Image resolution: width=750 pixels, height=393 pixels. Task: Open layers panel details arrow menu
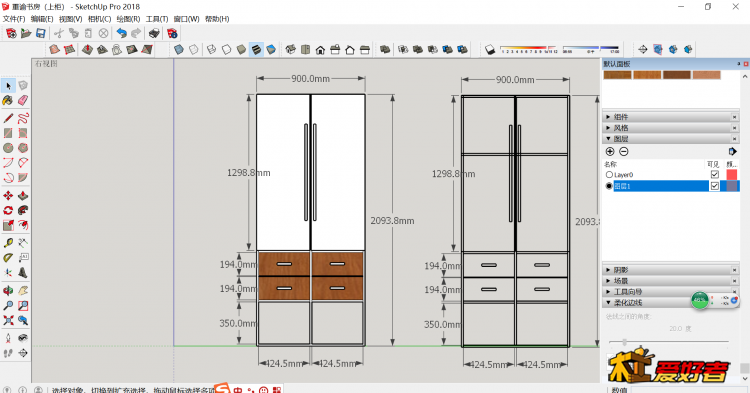click(732, 152)
